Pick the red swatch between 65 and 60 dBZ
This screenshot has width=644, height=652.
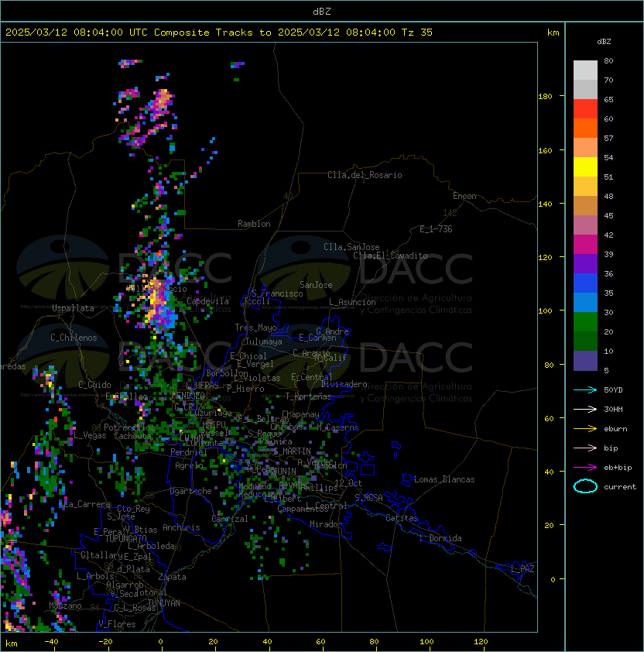585,109
